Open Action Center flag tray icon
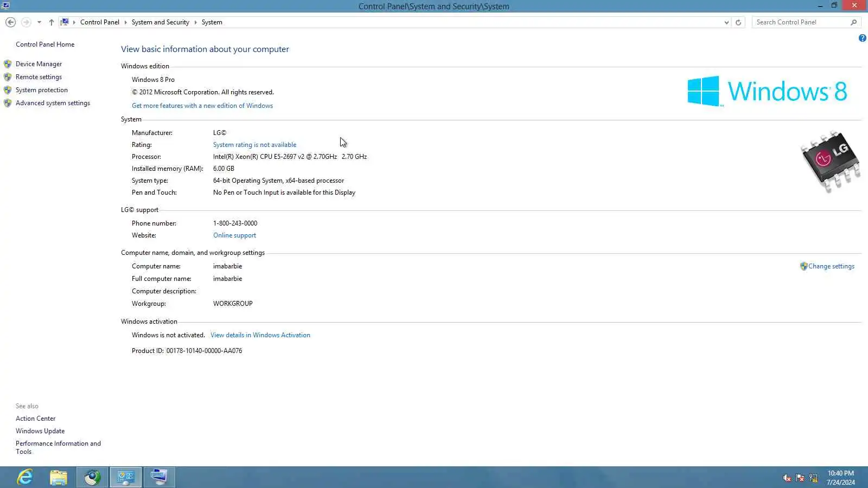 (800, 478)
